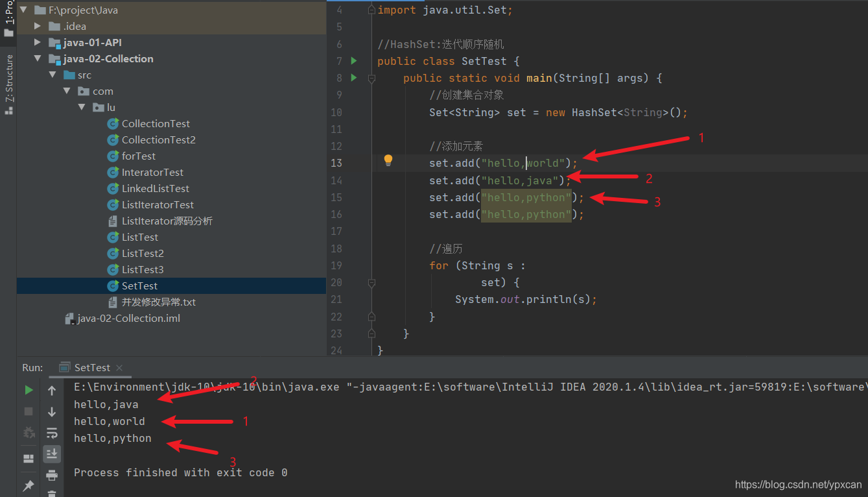The image size is (868, 497).
Task: Toggle soft-wrap in the run console
Action: click(x=52, y=433)
